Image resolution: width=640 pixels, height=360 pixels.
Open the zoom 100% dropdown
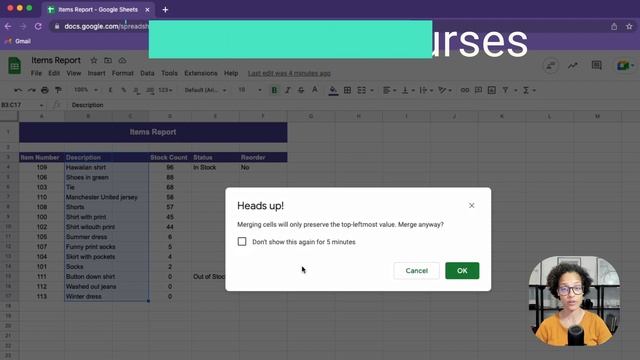(x=86, y=90)
